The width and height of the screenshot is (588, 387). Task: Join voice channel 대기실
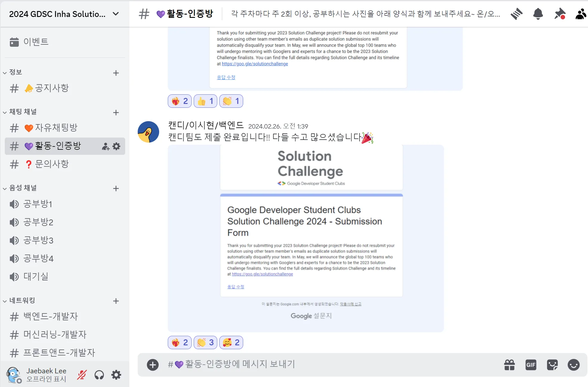(x=65, y=277)
